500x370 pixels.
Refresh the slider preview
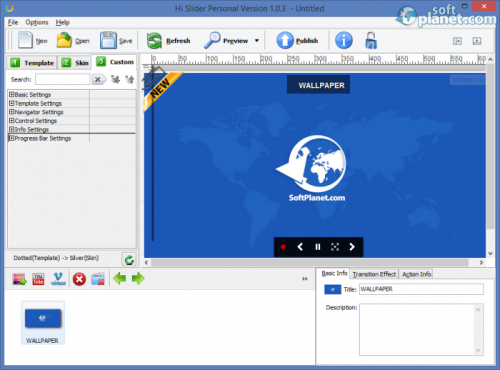click(168, 41)
